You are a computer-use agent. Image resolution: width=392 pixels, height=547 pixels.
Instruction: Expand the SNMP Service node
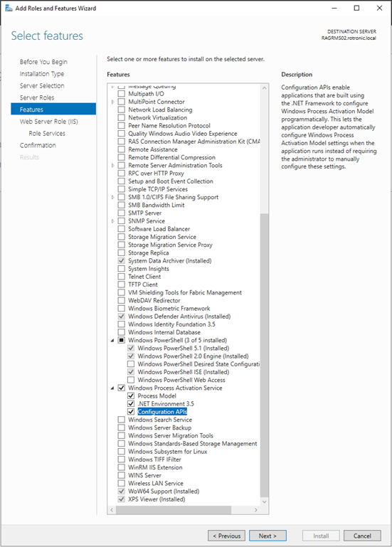click(x=112, y=221)
